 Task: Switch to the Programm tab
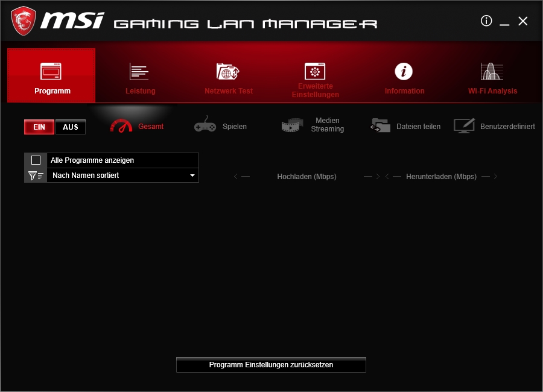click(x=51, y=76)
